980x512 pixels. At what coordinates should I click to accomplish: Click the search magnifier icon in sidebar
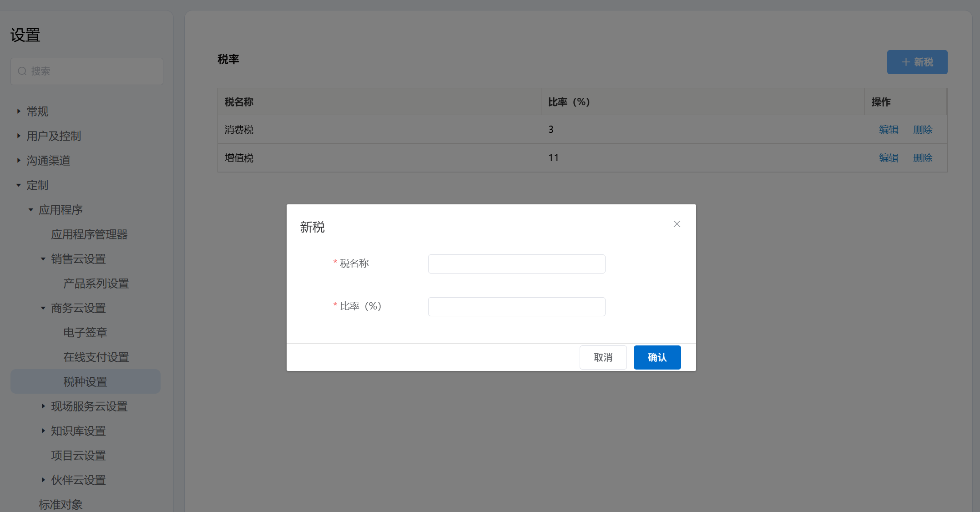click(22, 71)
